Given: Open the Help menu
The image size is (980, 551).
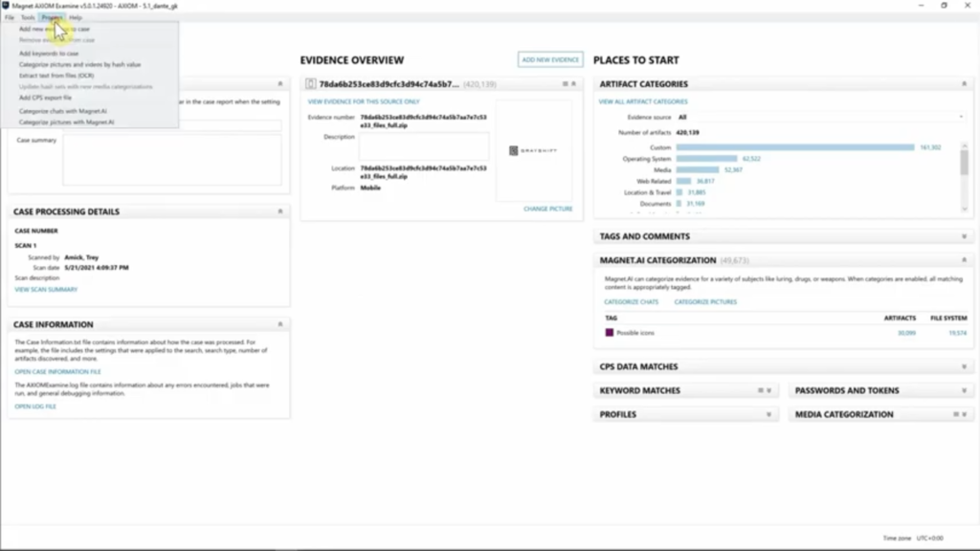Looking at the screenshot, I should pyautogui.click(x=75, y=17).
